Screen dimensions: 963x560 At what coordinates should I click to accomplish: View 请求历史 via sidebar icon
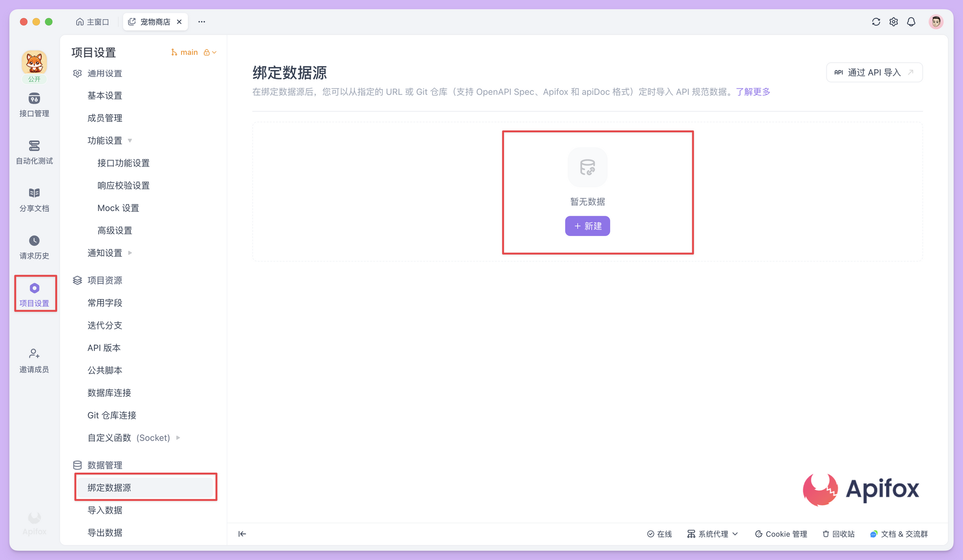click(x=34, y=247)
